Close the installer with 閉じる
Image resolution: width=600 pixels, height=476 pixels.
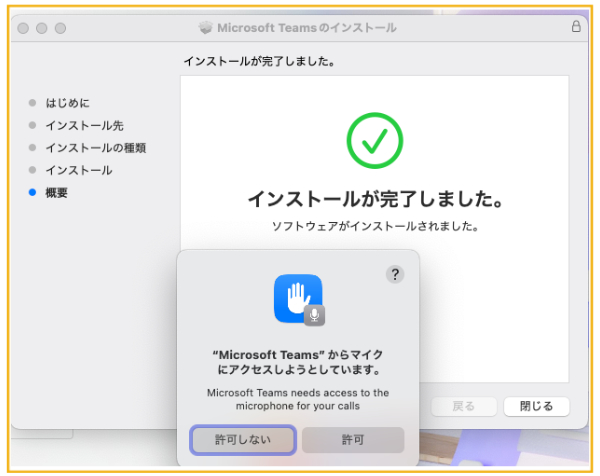point(536,406)
